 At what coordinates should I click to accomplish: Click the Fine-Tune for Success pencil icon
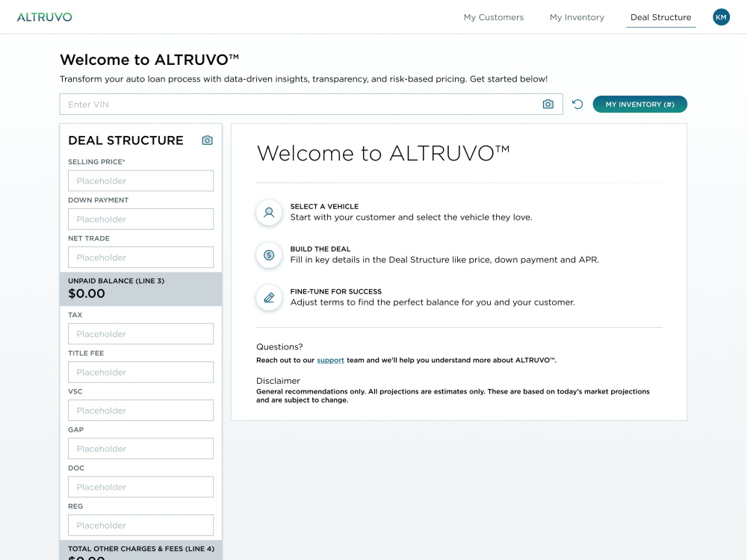pos(269,298)
